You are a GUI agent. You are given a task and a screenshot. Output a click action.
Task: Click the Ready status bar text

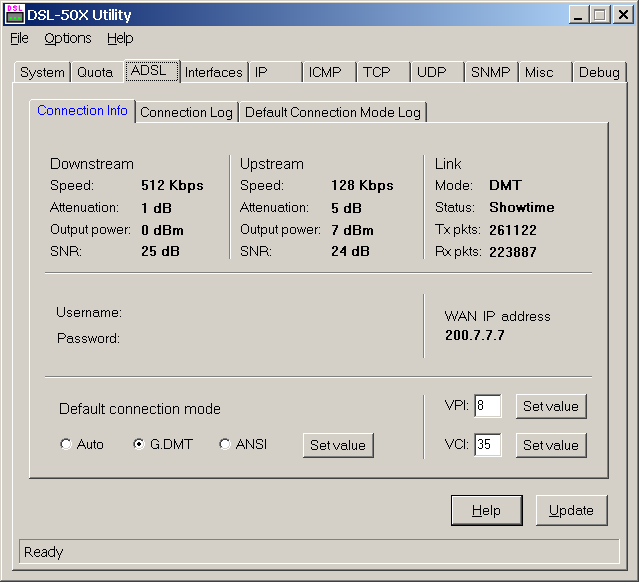(x=44, y=552)
